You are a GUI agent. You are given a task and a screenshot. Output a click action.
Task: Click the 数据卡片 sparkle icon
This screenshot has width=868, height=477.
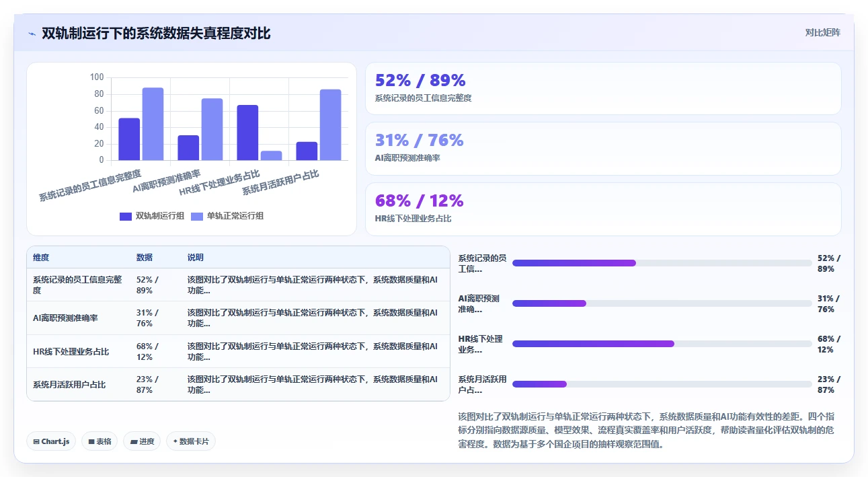tap(175, 441)
